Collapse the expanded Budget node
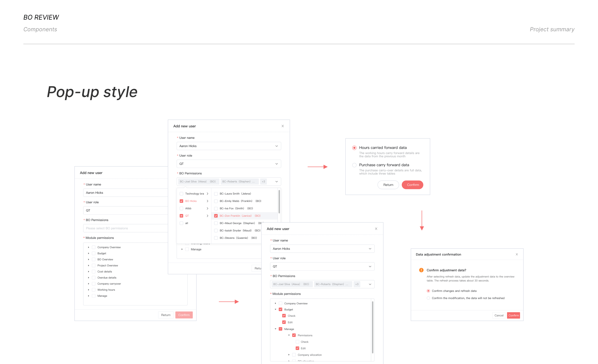The width and height of the screenshot is (598, 364). [x=275, y=309]
